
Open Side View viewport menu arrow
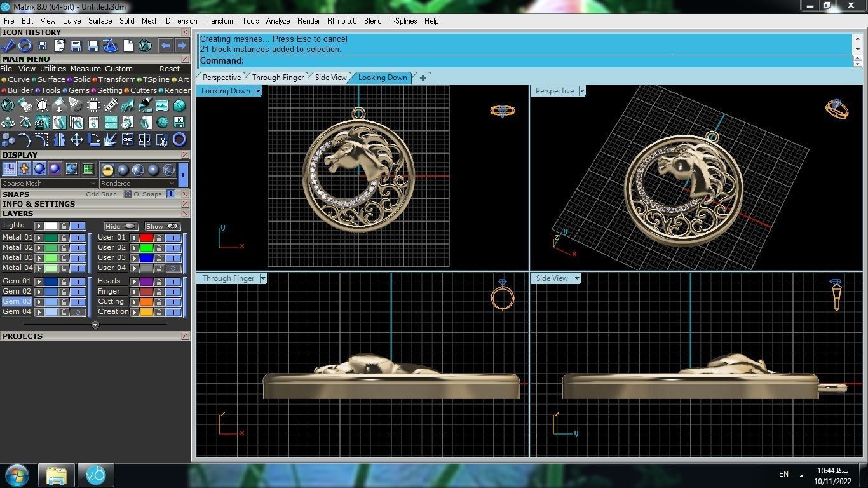tap(577, 278)
